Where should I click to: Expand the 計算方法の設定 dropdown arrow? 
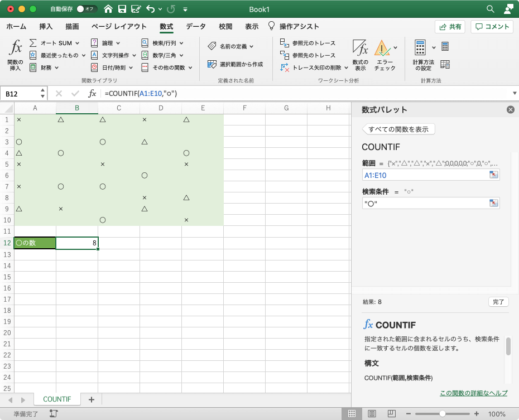[434, 47]
